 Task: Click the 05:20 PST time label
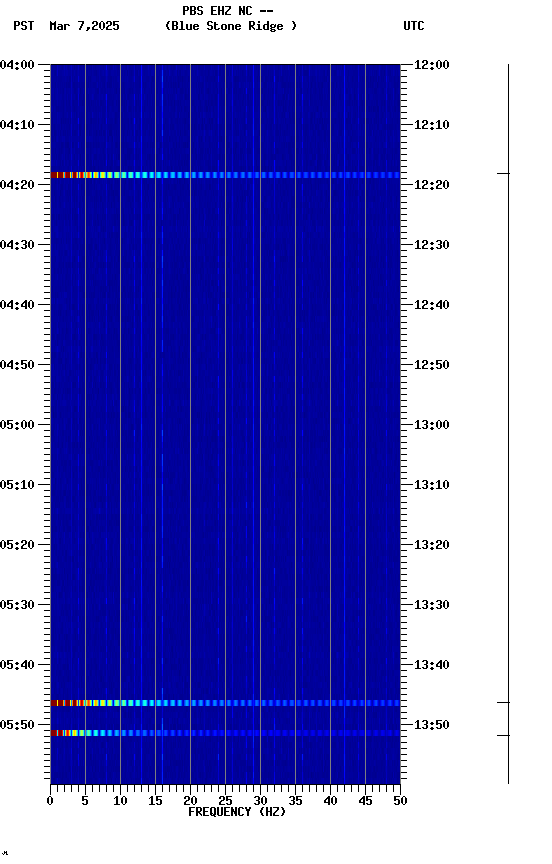pos(17,545)
